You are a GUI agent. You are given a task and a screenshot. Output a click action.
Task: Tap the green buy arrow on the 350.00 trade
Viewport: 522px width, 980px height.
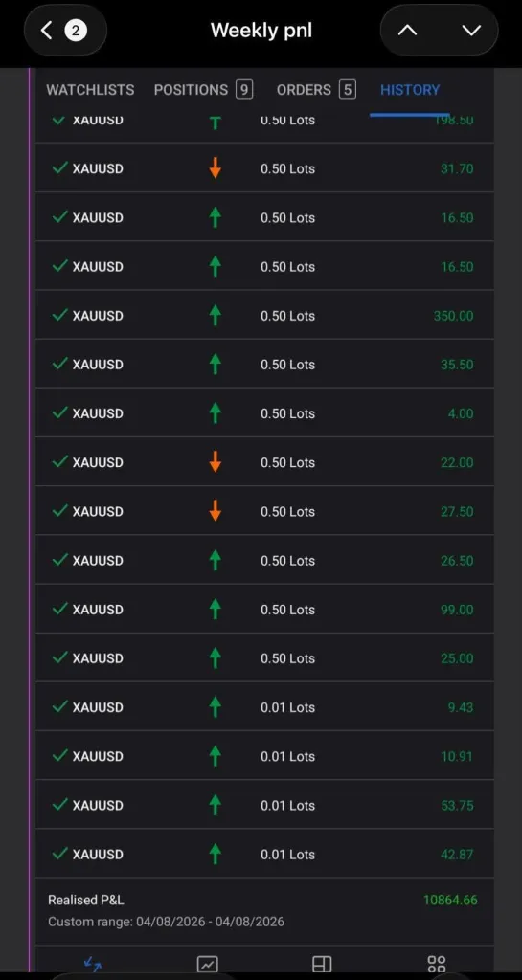[216, 315]
